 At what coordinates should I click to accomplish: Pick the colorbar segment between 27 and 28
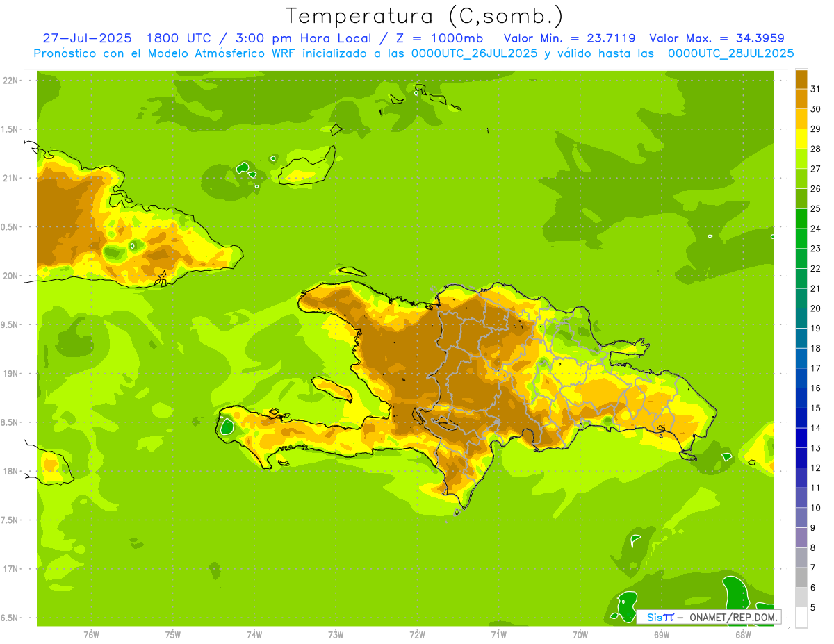pyautogui.click(x=801, y=158)
